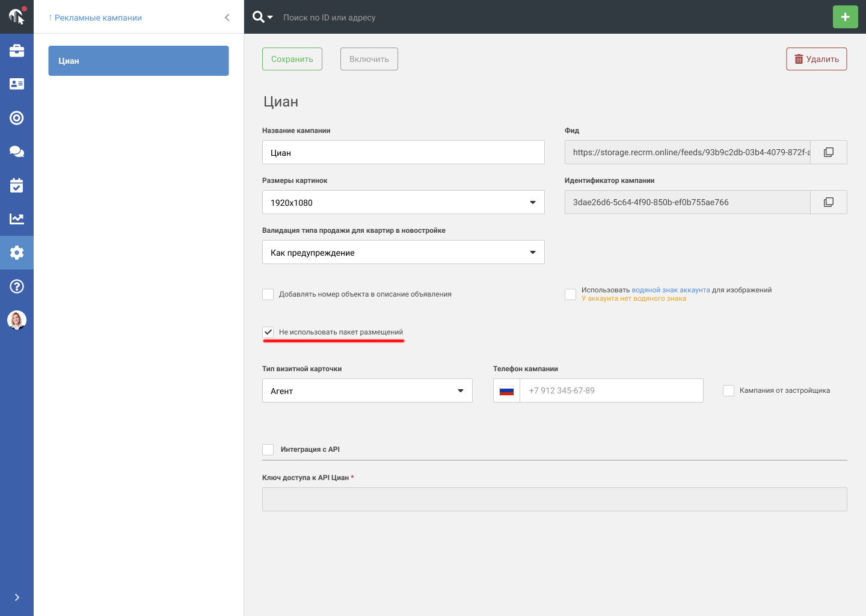Click the Идентификатор кампании field
Image resolution: width=866 pixels, height=616 pixels.
coord(687,202)
